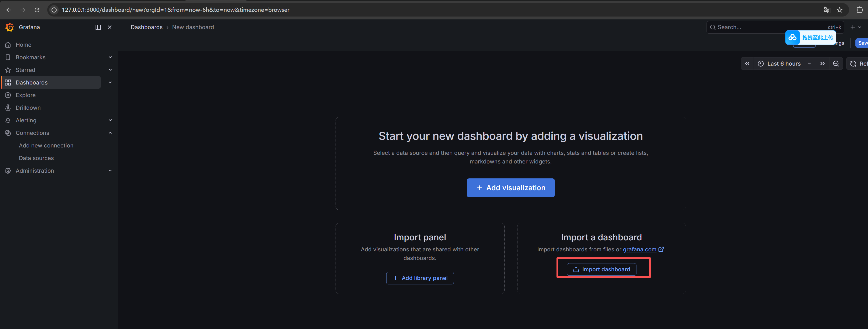
Task: Expand the Alerting section chevron
Action: point(110,120)
